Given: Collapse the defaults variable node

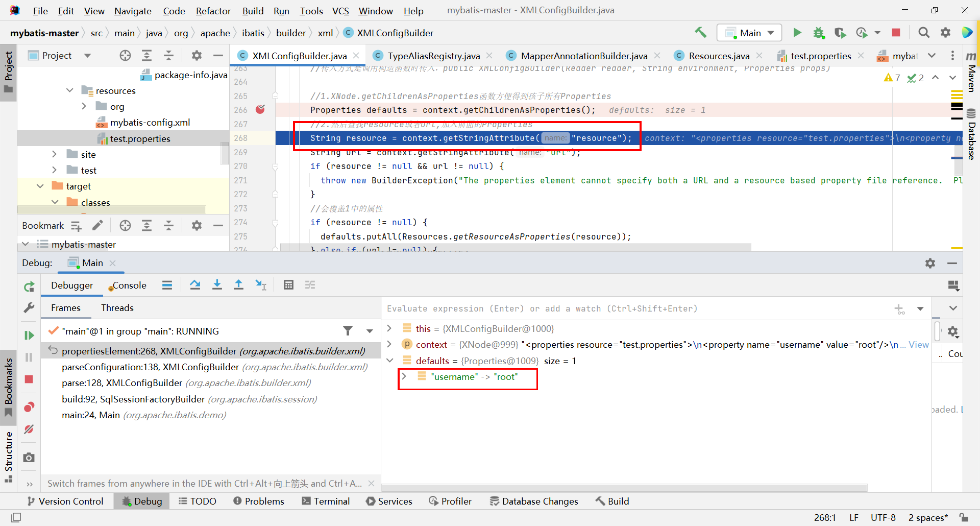Looking at the screenshot, I should 389,360.
